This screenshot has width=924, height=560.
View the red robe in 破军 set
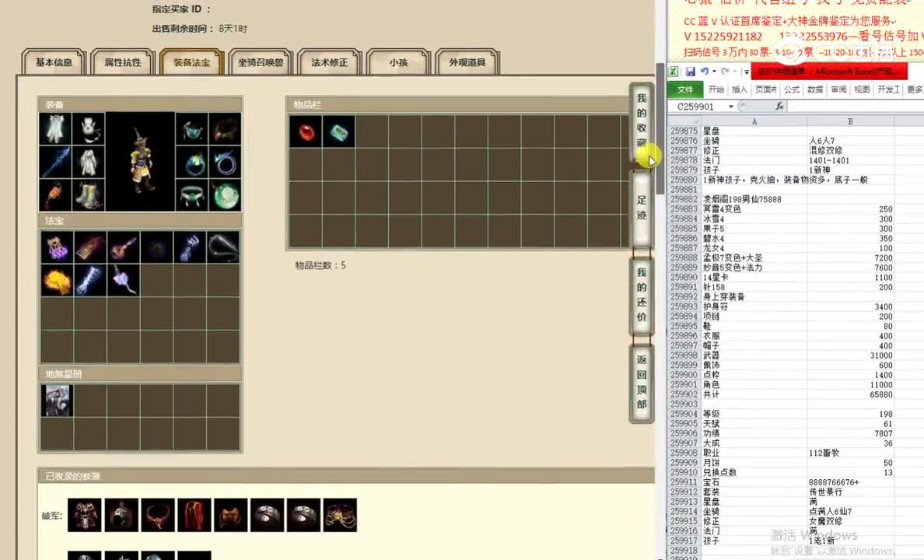[x=194, y=515]
